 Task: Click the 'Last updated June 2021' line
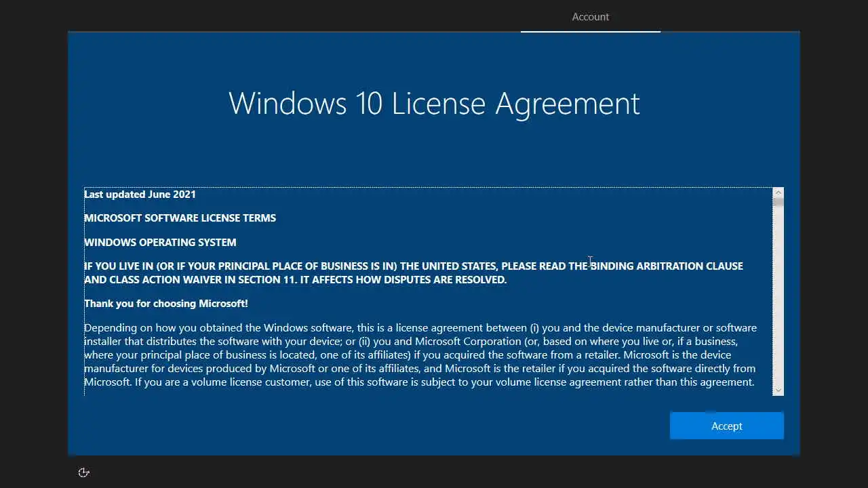pos(140,194)
